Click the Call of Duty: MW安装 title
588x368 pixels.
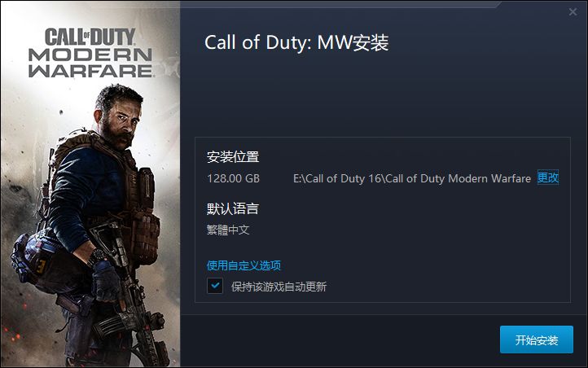pos(296,42)
